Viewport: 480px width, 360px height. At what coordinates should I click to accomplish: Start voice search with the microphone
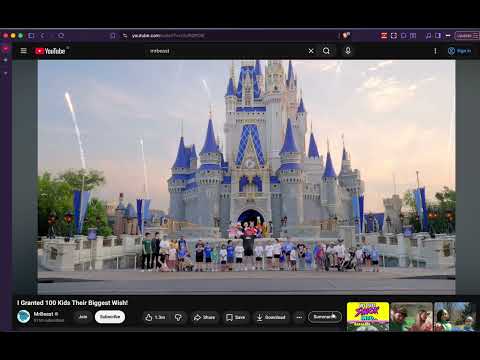348,51
